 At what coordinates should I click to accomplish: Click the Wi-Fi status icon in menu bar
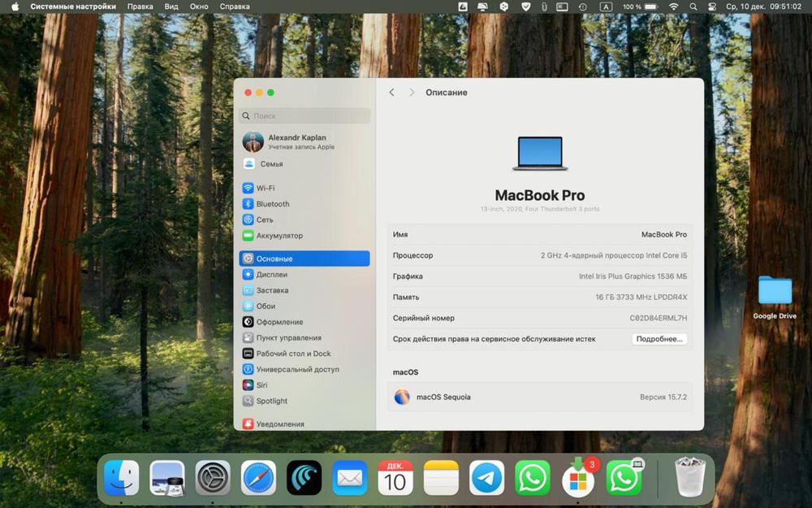click(x=673, y=7)
